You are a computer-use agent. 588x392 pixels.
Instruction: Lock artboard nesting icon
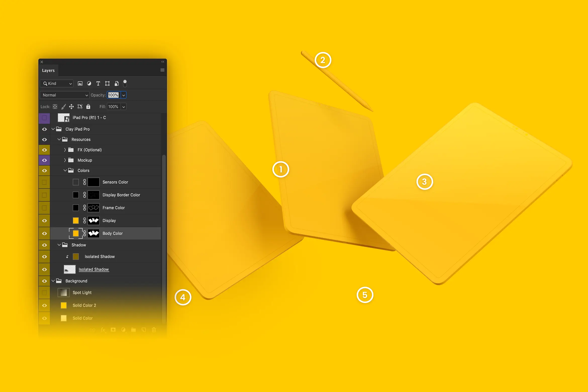(x=80, y=107)
